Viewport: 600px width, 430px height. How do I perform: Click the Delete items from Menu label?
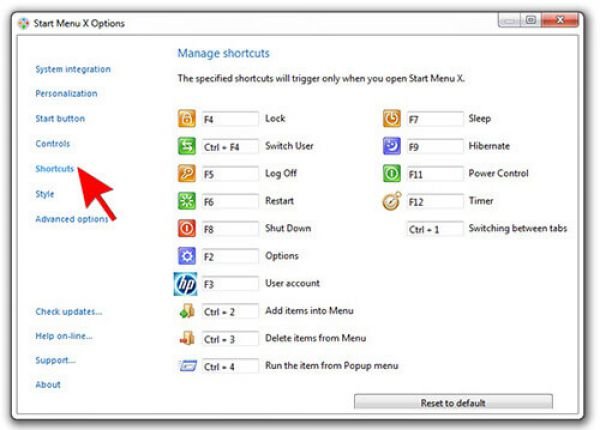[x=316, y=338]
